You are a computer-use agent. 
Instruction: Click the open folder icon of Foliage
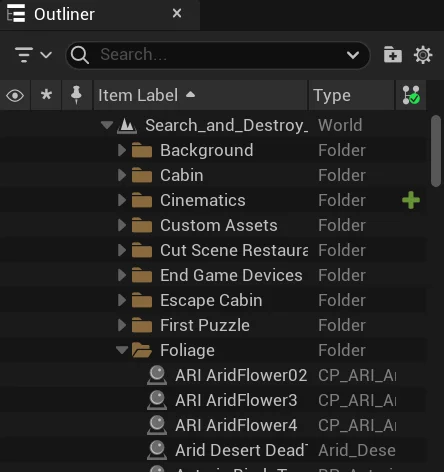[x=142, y=350]
